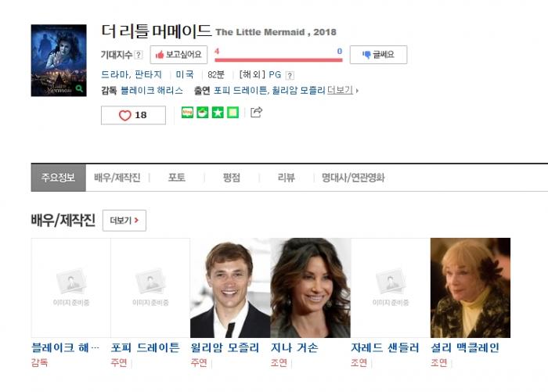This screenshot has height=392, width=548.
Task: Click the 판타지 genre link
Action: coord(149,74)
